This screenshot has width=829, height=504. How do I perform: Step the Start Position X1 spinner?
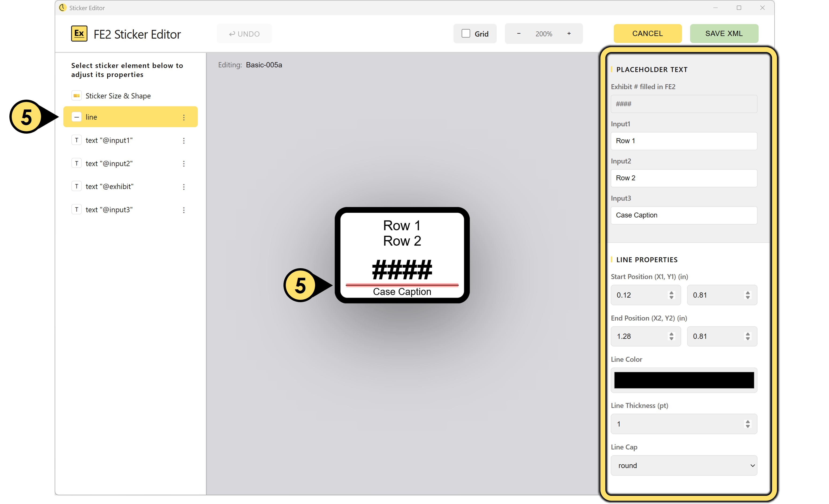click(671, 295)
